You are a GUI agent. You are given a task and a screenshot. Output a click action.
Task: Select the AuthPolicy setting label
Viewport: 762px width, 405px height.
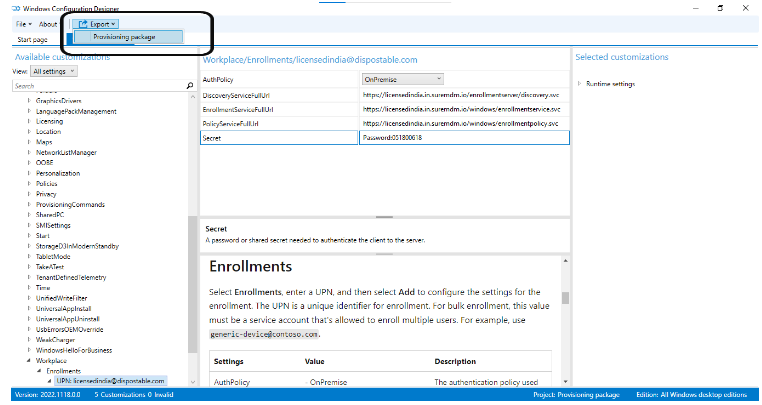(218, 80)
